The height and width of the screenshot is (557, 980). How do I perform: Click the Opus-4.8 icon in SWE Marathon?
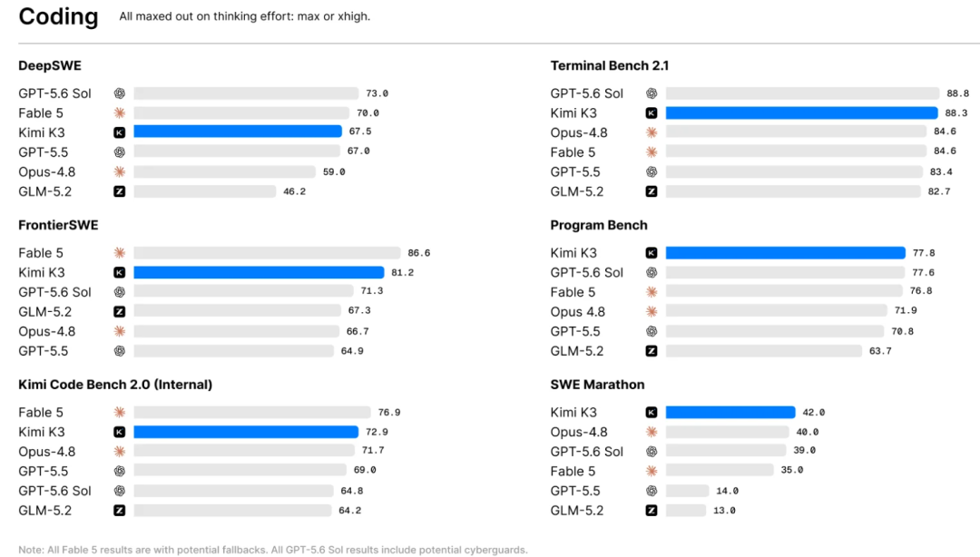pyautogui.click(x=652, y=432)
